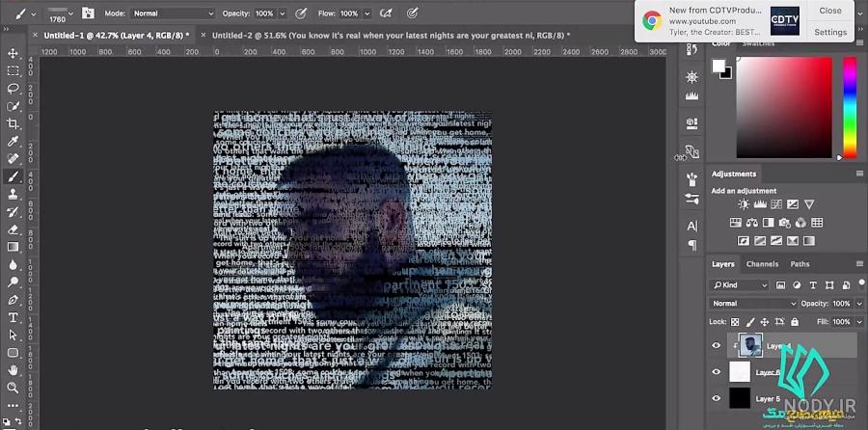
Task: Hide Layer 4 using eye icon
Action: [717, 345]
